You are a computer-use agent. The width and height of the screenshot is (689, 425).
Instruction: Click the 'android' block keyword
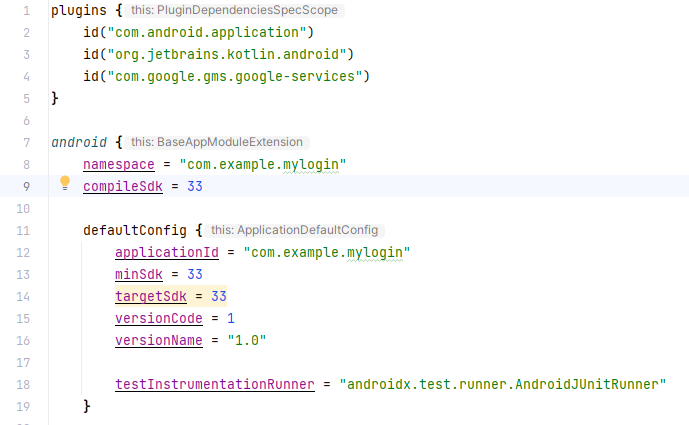tap(79, 142)
